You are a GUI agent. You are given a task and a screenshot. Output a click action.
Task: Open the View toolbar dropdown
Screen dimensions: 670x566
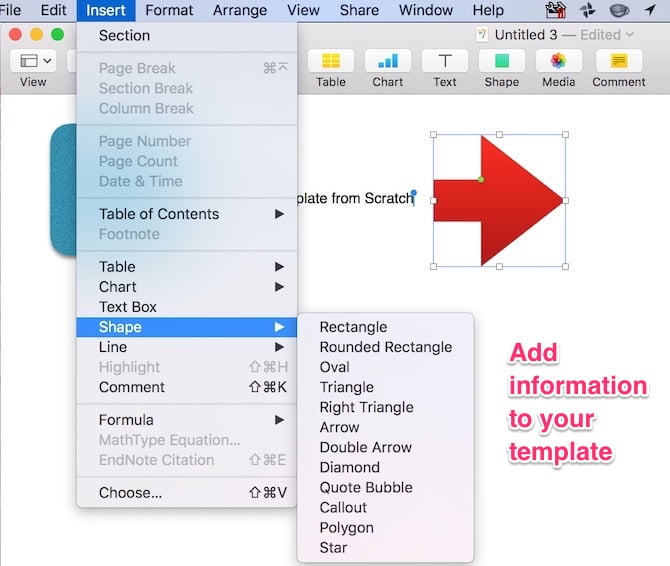[x=34, y=62]
